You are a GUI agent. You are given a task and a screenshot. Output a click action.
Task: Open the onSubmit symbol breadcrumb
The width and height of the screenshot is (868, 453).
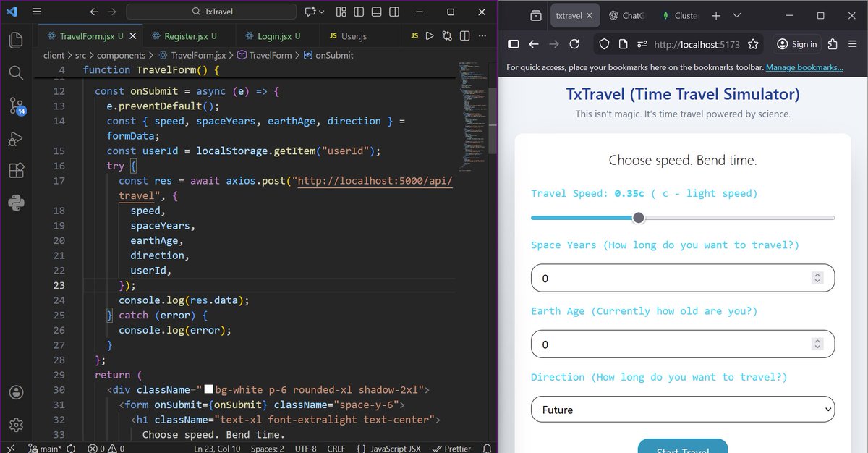[x=328, y=55]
